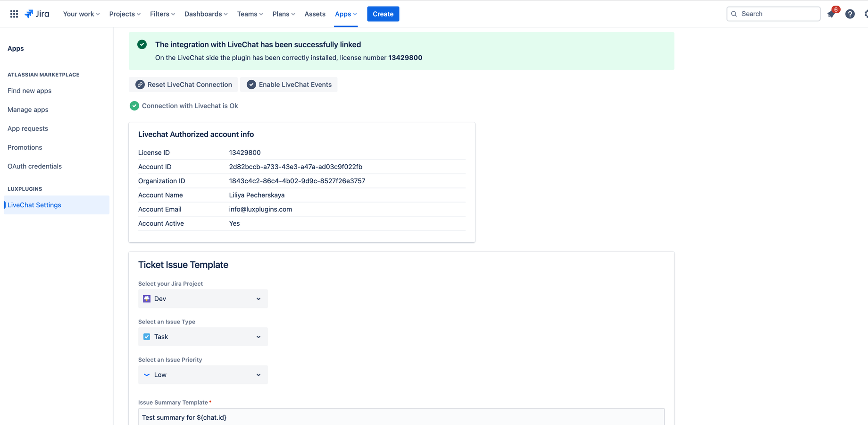
Task: Select LiveChat Settings in sidebar
Action: click(x=57, y=205)
